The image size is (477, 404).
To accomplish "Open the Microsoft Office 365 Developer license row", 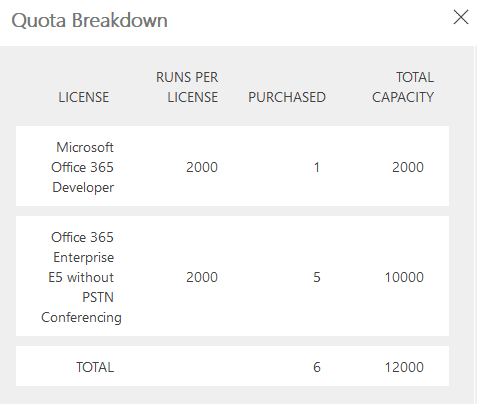I will [x=232, y=166].
